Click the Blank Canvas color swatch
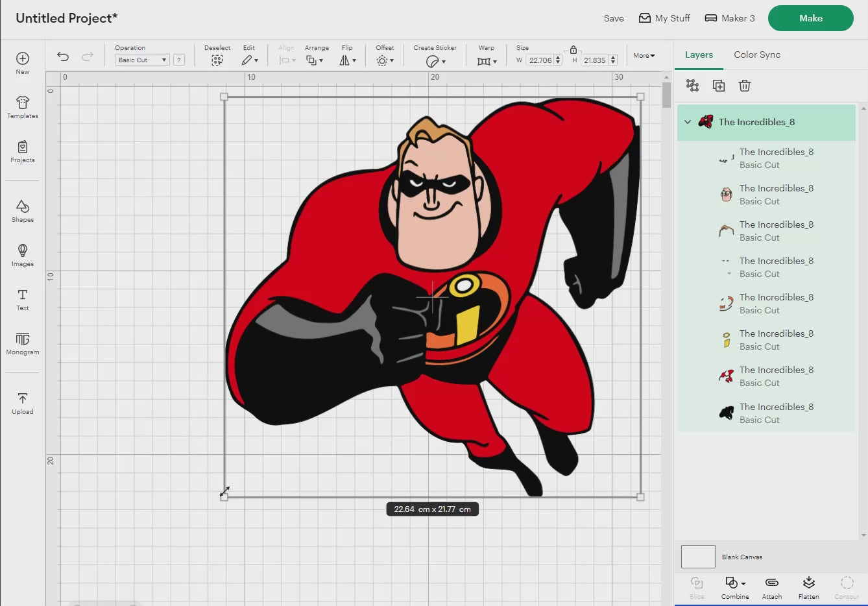 [x=698, y=557]
